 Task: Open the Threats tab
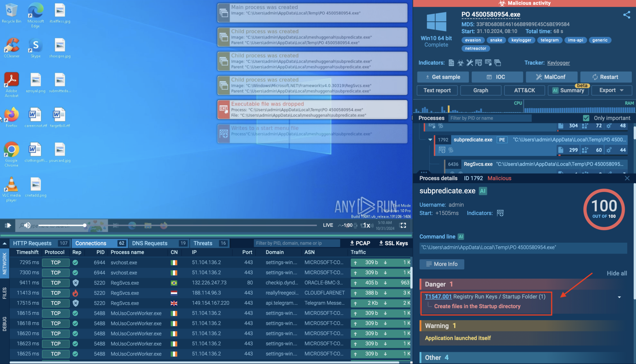coord(203,243)
